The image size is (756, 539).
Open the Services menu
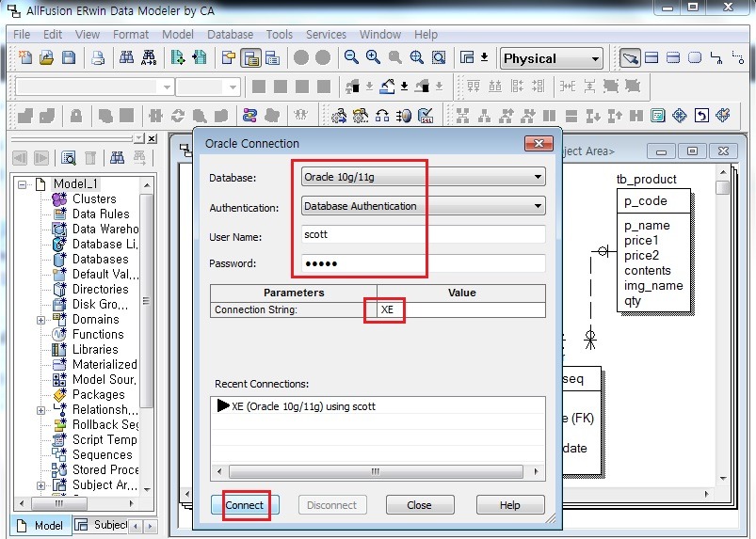click(x=326, y=35)
